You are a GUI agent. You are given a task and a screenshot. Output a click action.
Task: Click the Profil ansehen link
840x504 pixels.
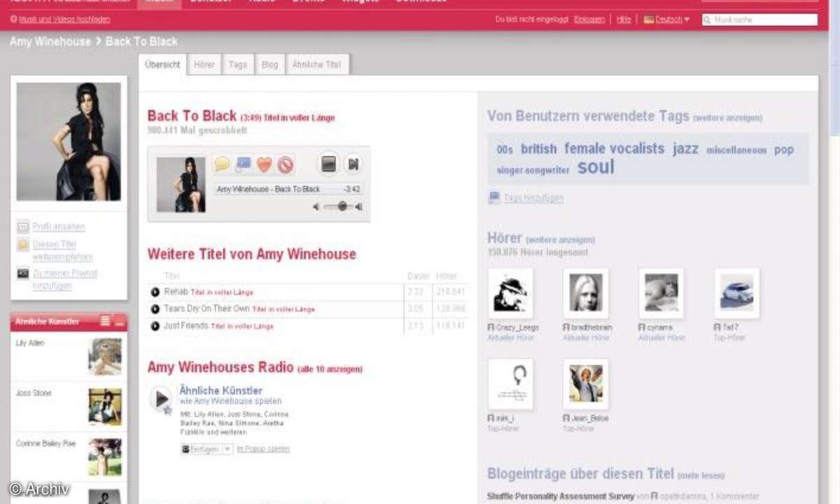click(x=59, y=227)
